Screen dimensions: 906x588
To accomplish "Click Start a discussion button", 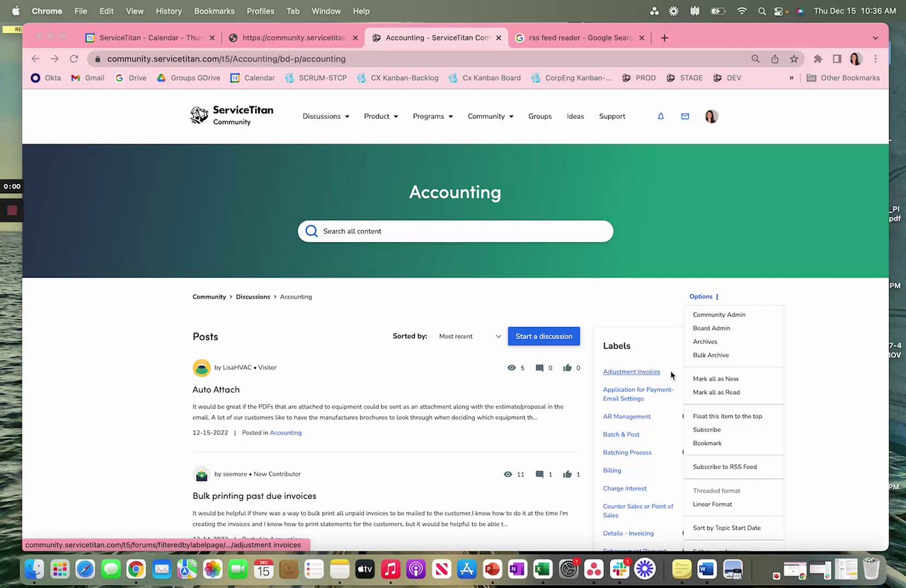I will (544, 336).
